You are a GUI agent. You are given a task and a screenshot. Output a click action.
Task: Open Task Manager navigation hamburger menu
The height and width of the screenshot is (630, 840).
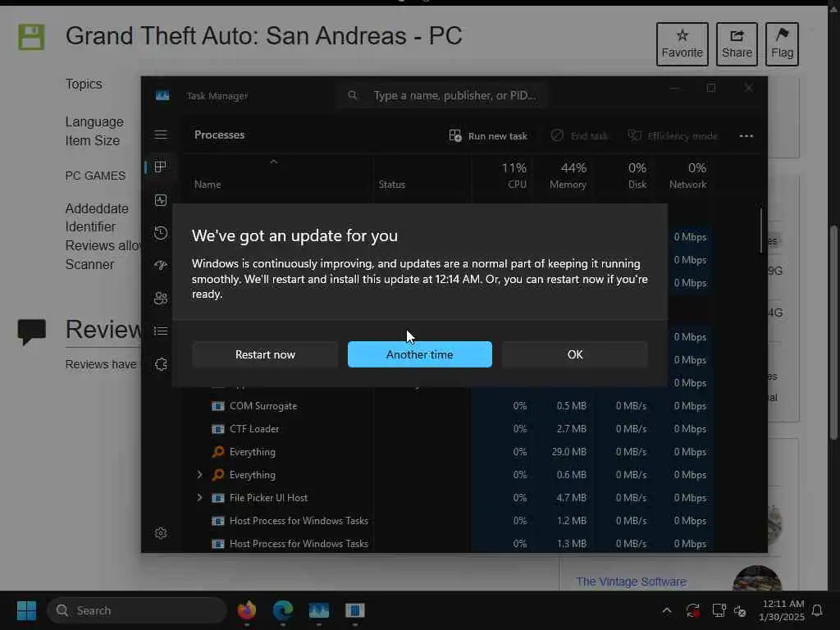pyautogui.click(x=161, y=135)
